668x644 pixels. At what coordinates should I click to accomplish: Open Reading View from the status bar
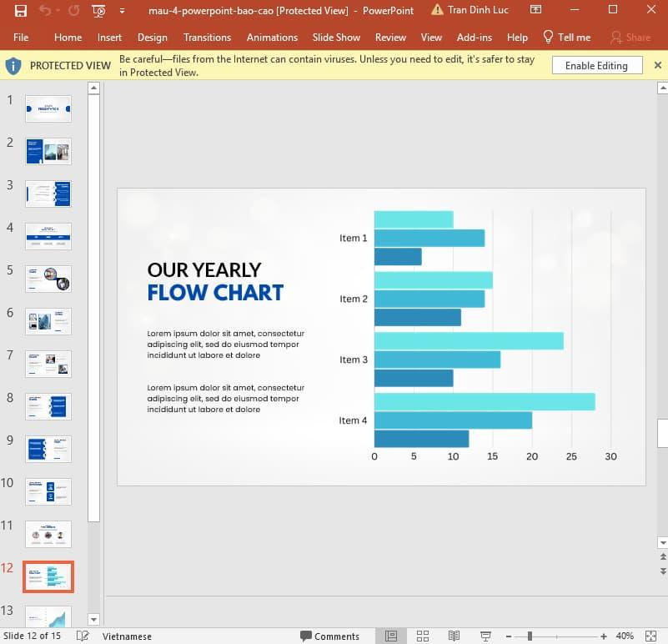pos(453,636)
